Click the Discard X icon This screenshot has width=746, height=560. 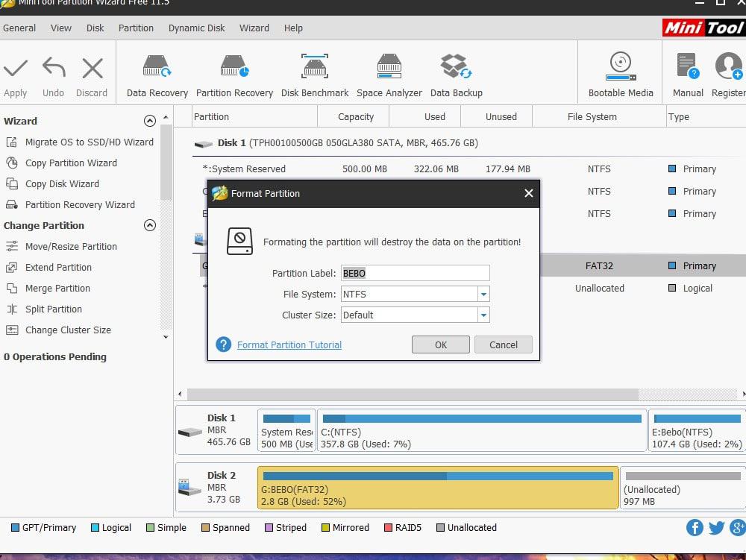click(x=93, y=68)
